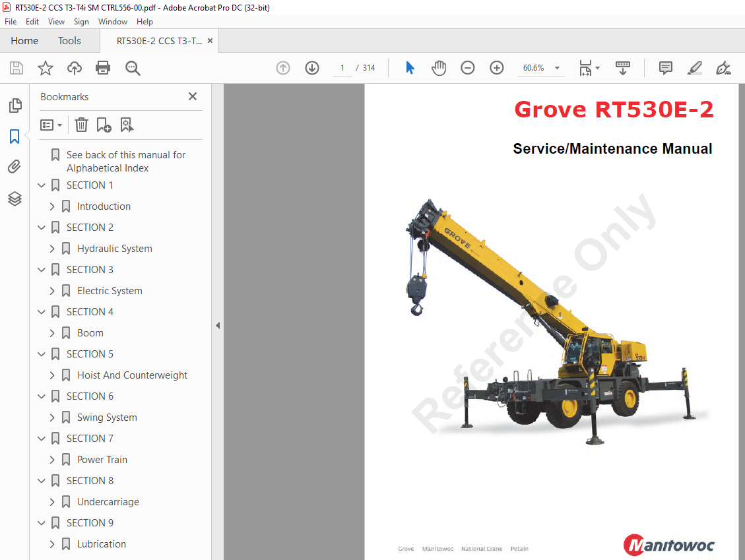Open the Window menu
Screen dimensions: 745x560
[x=113, y=22]
